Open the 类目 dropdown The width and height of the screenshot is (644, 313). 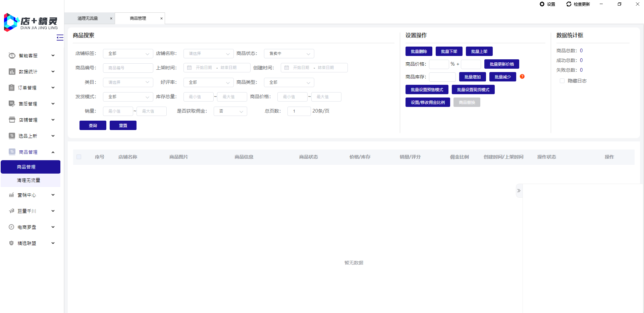pyautogui.click(x=128, y=82)
